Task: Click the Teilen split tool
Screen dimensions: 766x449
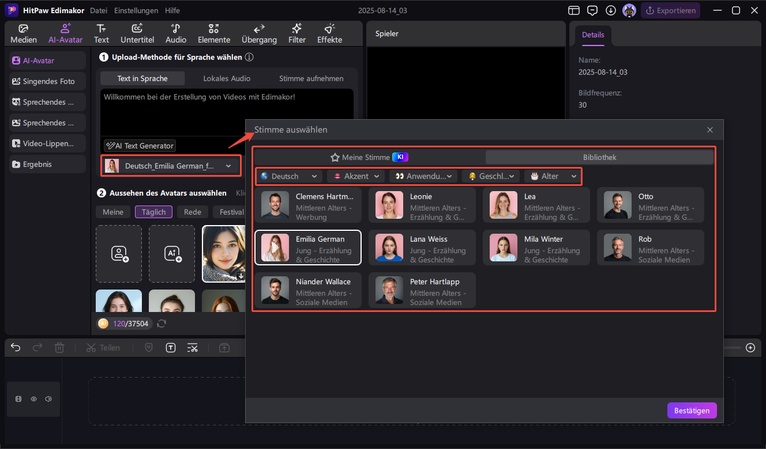Action: pyautogui.click(x=103, y=348)
